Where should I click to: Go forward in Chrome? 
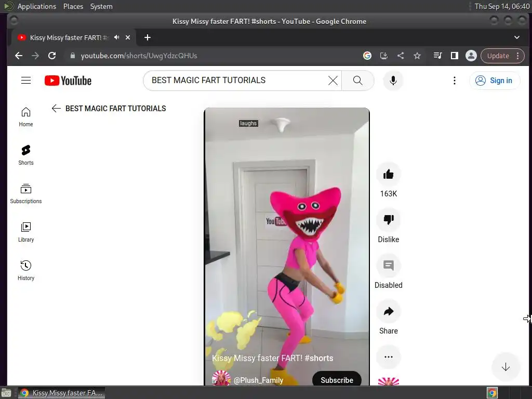pyautogui.click(x=35, y=56)
